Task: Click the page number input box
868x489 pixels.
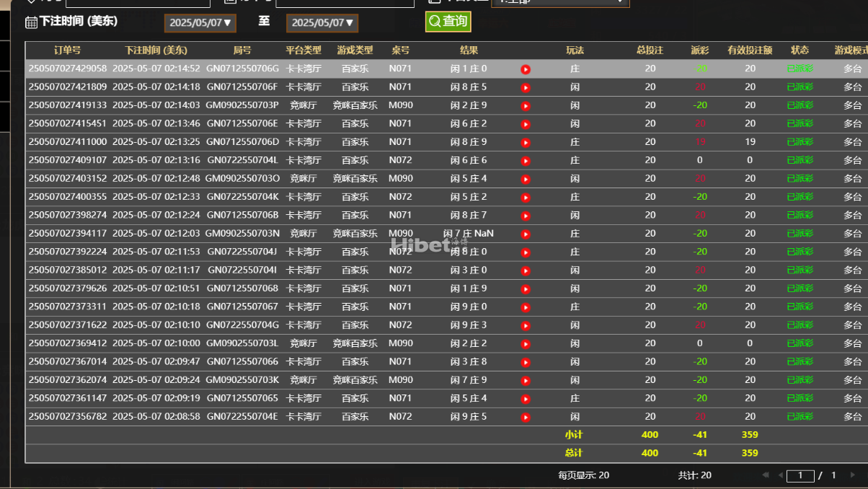Action: click(x=800, y=475)
